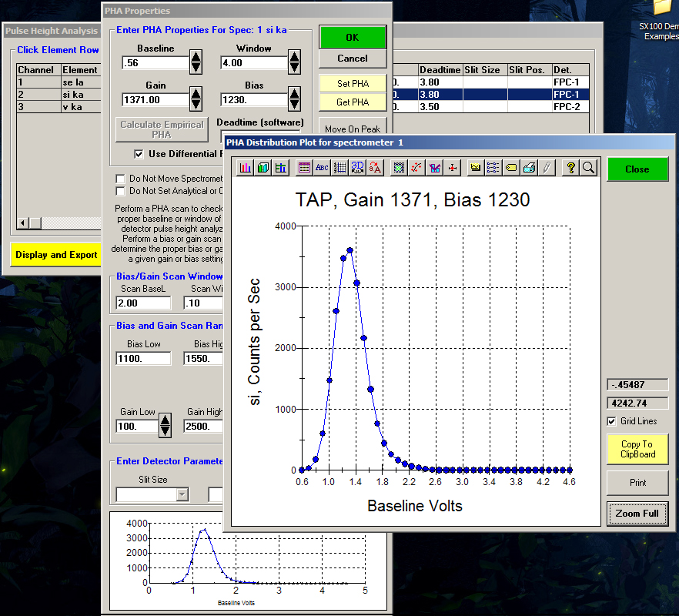This screenshot has height=616, width=679.
Task: Click the grid axes toolbar icon
Action: point(339,167)
